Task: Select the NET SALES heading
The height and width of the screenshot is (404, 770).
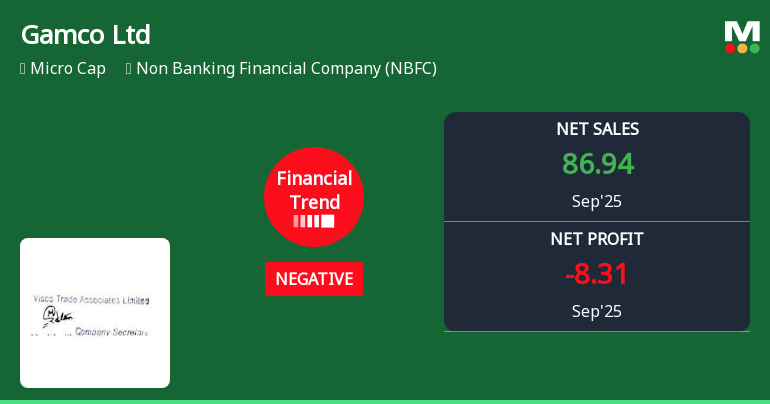Action: (x=597, y=129)
